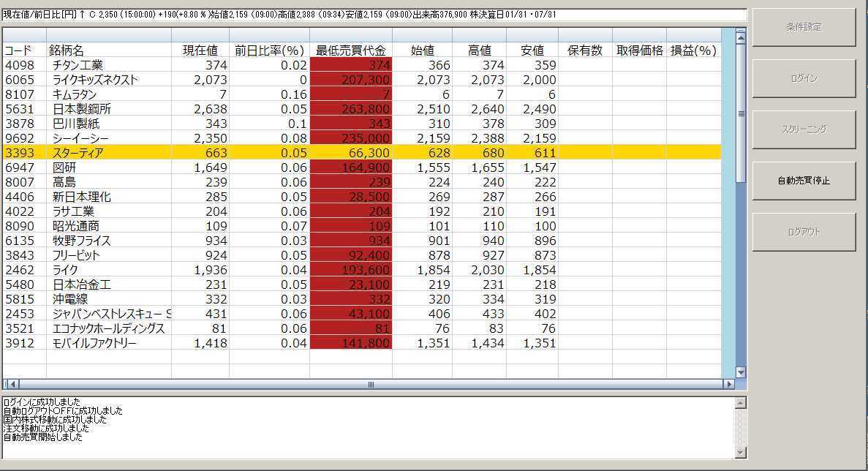Click stock code 6065
The image size is (868, 471).
(19, 80)
